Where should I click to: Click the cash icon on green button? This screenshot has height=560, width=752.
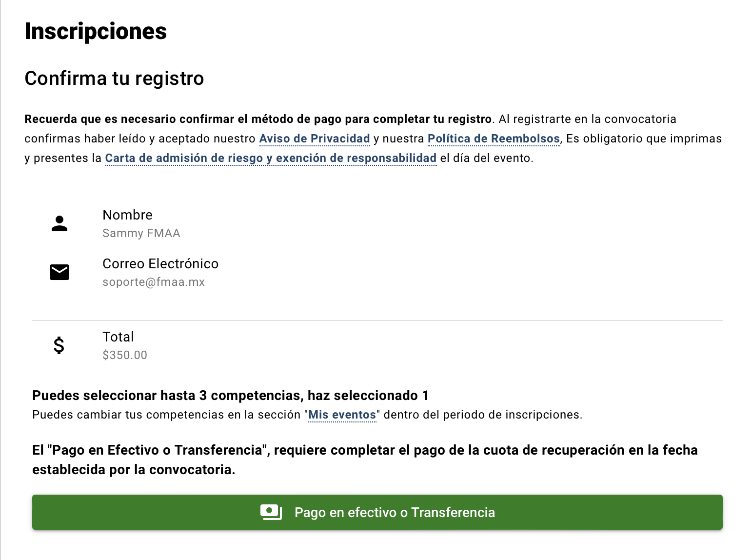[271, 512]
